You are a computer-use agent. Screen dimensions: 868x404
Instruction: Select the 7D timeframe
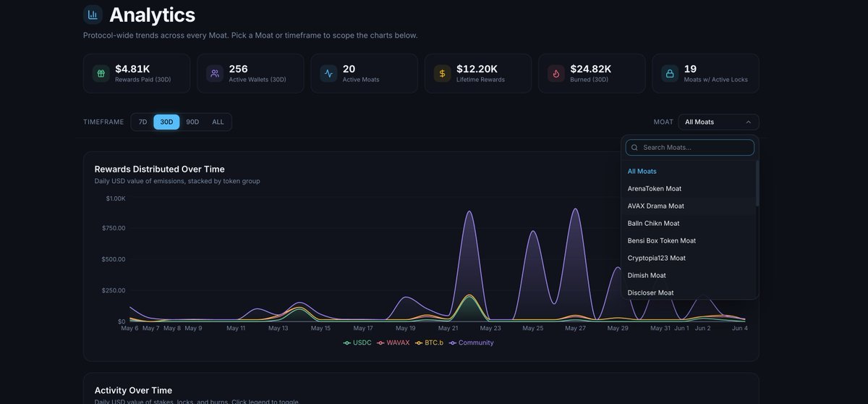tap(142, 122)
